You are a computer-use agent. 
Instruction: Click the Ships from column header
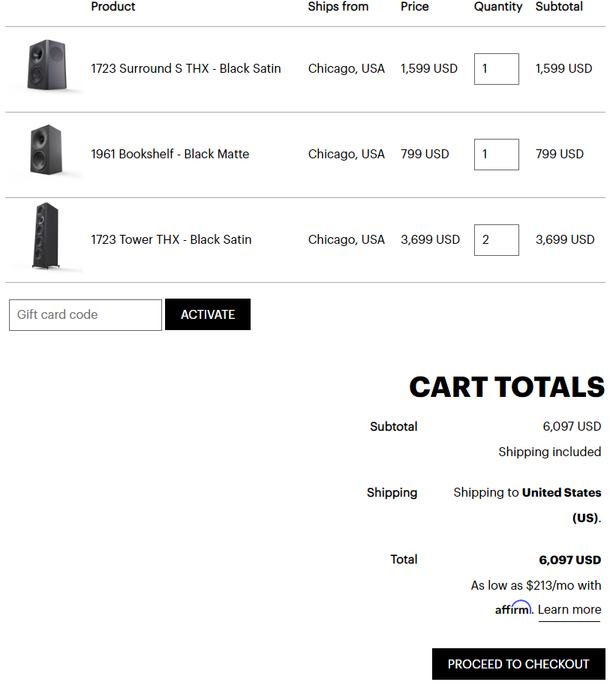tap(338, 7)
